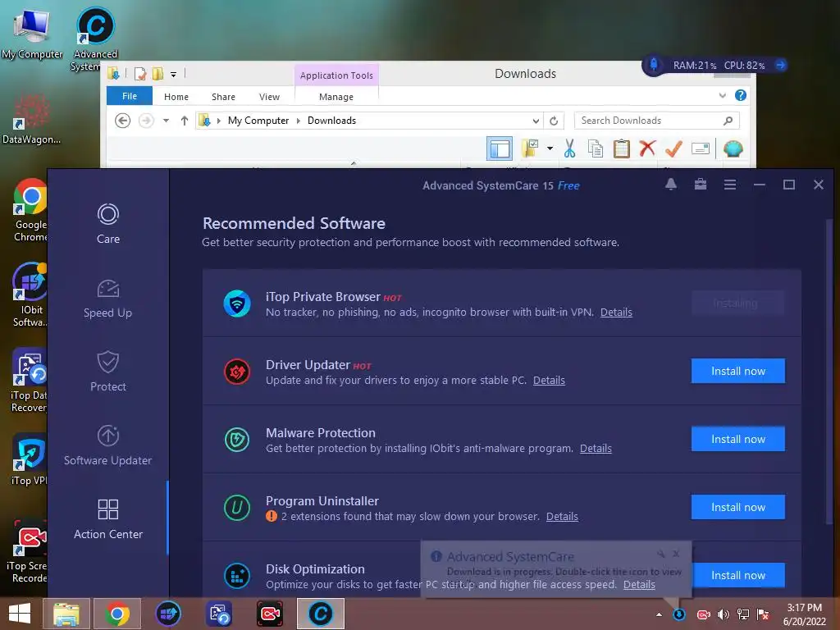Open the Quick Access Toolbar customize dropdown

tap(174, 74)
